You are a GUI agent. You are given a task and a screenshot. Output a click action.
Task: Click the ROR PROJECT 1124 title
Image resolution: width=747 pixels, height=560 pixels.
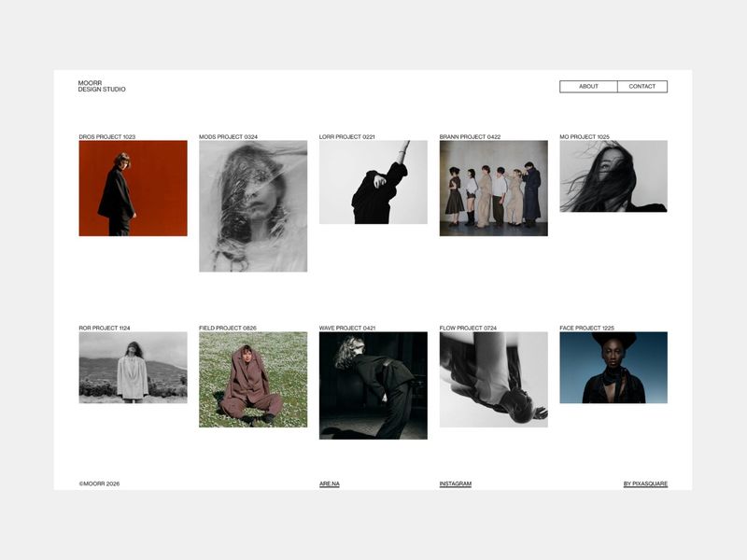105,329
